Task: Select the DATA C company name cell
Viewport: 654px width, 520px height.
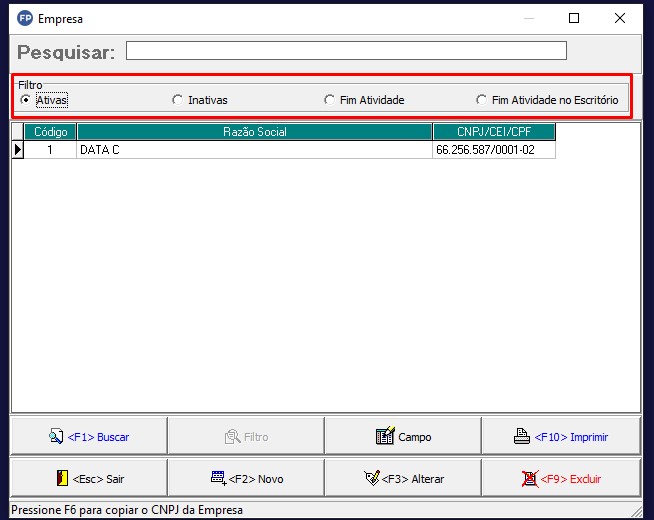Action: tap(254, 150)
